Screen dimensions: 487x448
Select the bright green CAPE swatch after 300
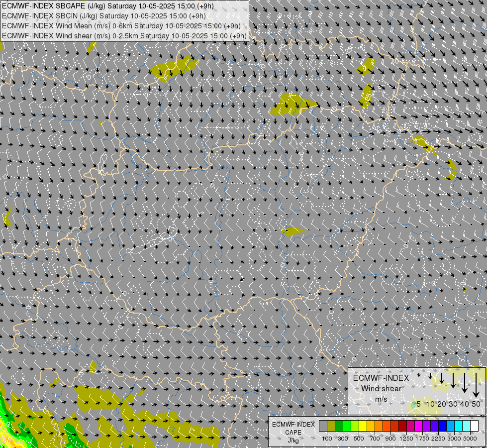pyautogui.click(x=347, y=426)
